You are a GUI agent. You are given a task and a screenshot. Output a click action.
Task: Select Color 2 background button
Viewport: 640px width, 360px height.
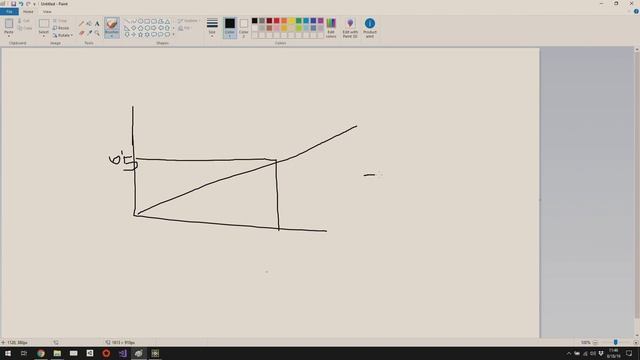tap(244, 28)
